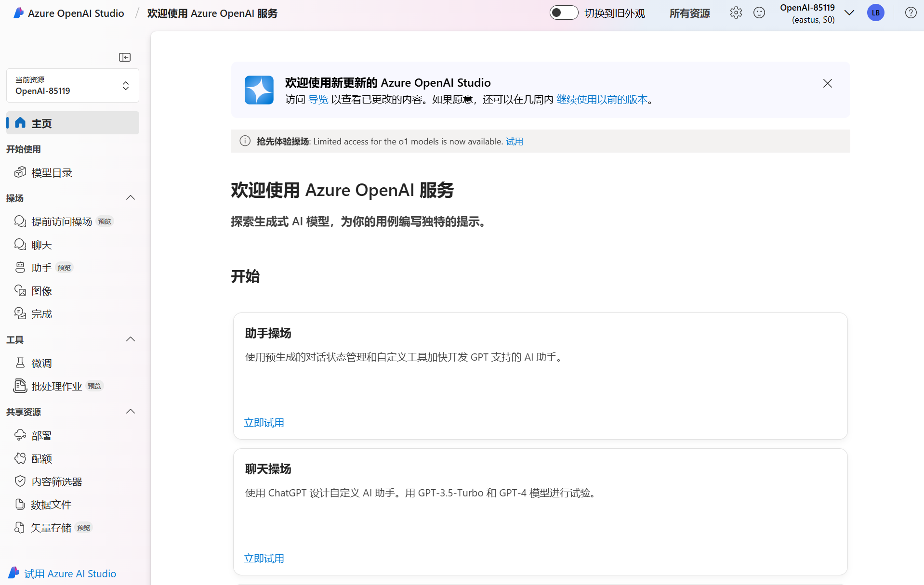The image size is (924, 585).
Task: Click the 助手操场 card title
Action: coord(268,333)
